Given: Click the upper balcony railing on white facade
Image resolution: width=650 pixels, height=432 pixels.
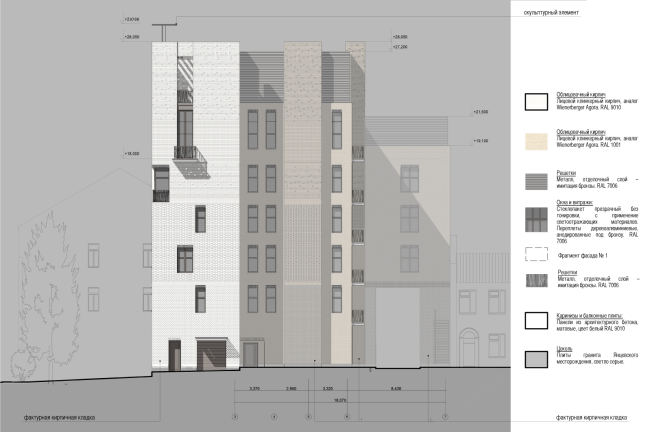Looking at the screenshot, I should 185,97.
